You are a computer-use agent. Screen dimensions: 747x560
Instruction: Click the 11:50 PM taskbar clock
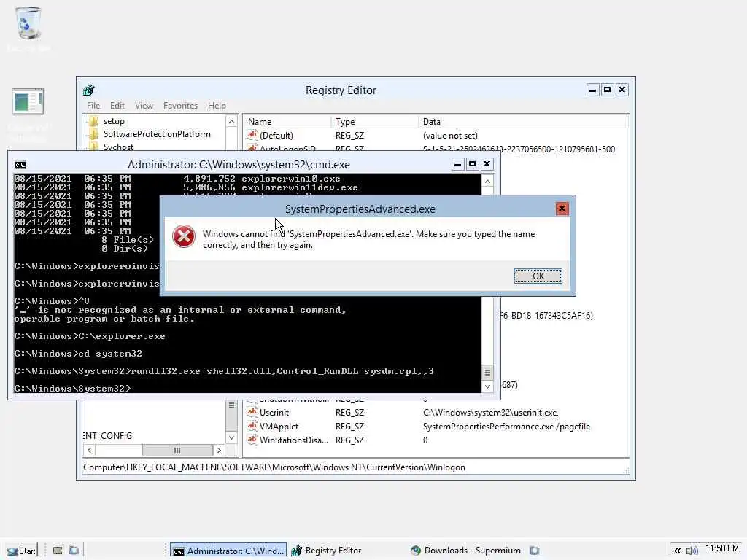[x=722, y=548]
